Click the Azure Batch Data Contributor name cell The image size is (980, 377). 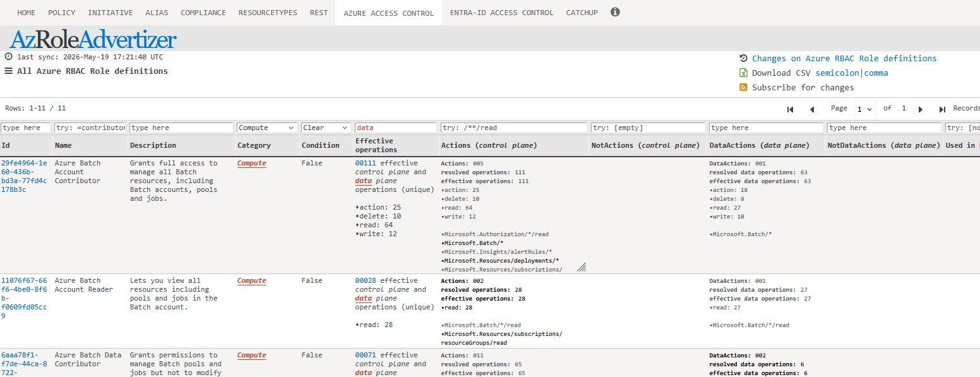coord(88,359)
